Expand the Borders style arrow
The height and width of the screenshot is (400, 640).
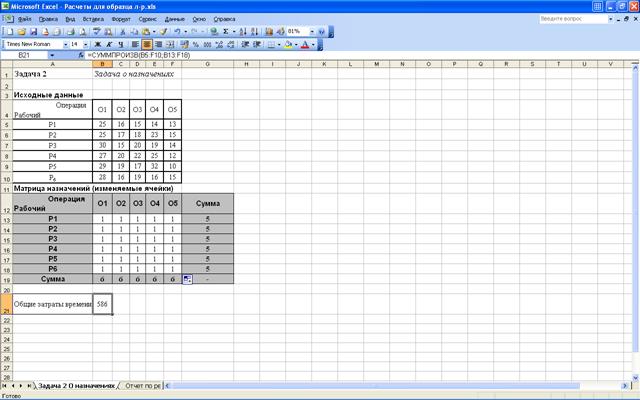[x=279, y=44]
